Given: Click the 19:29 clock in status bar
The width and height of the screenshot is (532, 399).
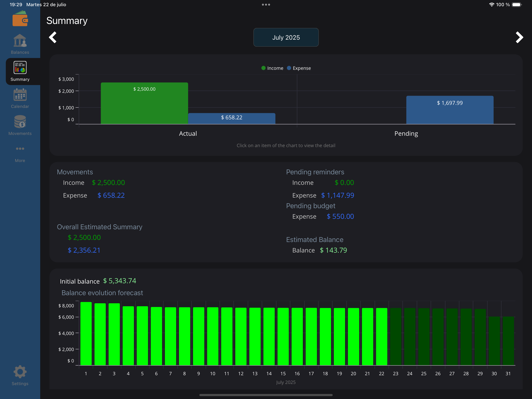Looking at the screenshot, I should click(x=16, y=5).
